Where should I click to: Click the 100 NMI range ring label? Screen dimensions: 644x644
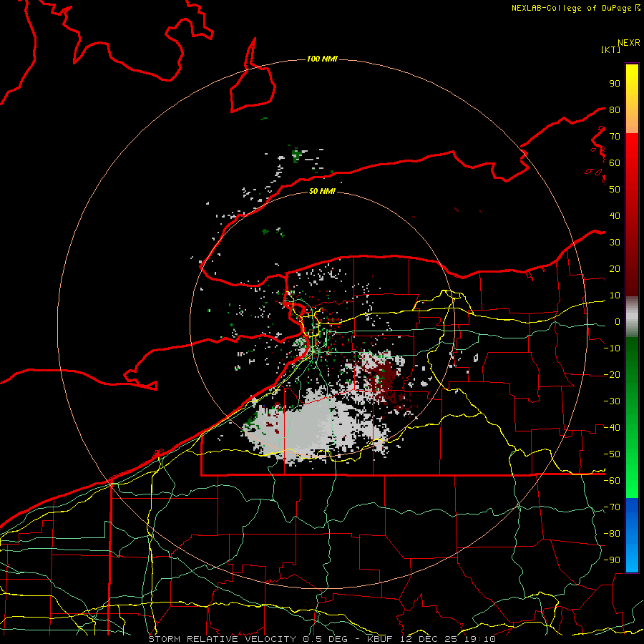pos(322,59)
